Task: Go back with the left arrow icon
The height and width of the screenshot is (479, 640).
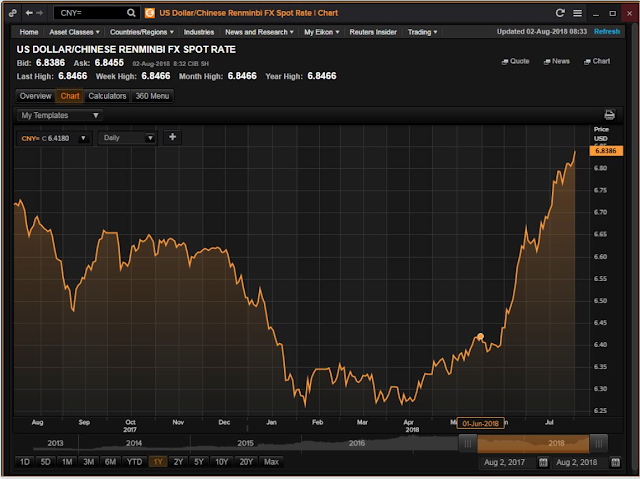Action: (x=29, y=13)
